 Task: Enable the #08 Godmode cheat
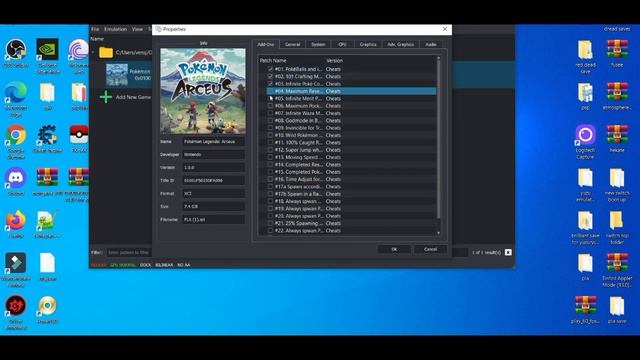coord(270,120)
